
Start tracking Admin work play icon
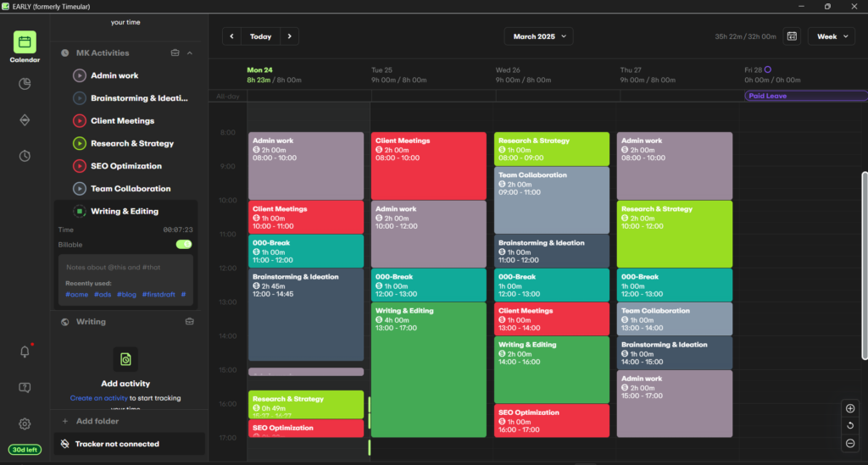coord(79,75)
